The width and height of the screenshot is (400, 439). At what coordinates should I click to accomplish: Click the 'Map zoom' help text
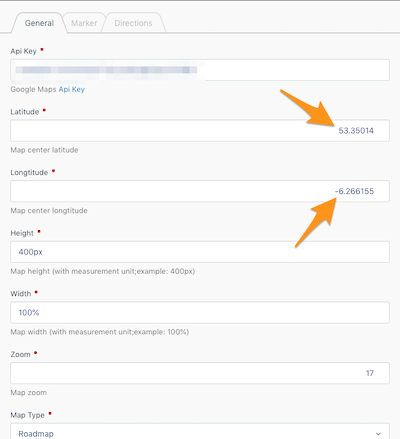tap(29, 393)
